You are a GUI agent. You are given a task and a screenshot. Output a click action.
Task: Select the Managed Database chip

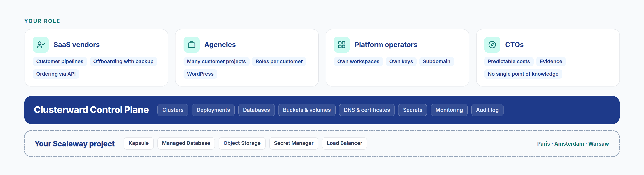point(186,143)
